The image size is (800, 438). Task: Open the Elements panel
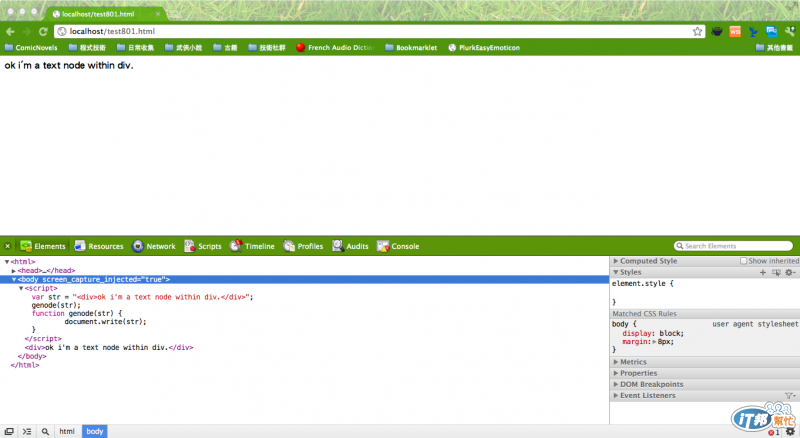point(43,246)
